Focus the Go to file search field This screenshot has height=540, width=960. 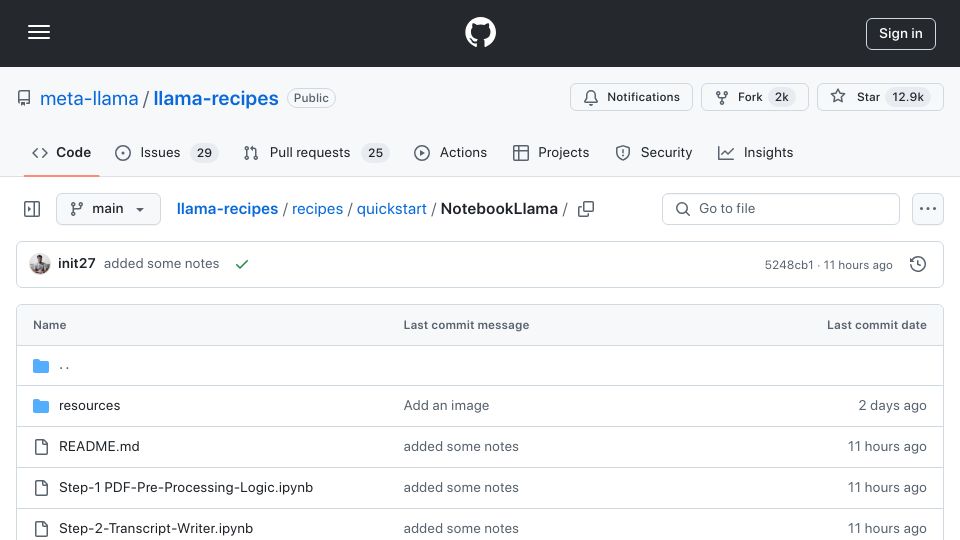(781, 209)
